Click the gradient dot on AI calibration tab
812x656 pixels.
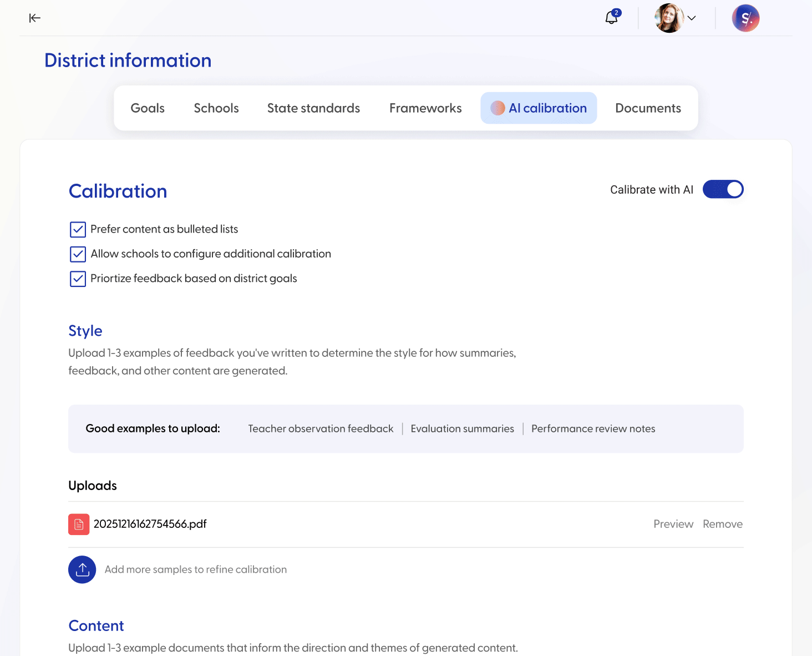click(498, 108)
